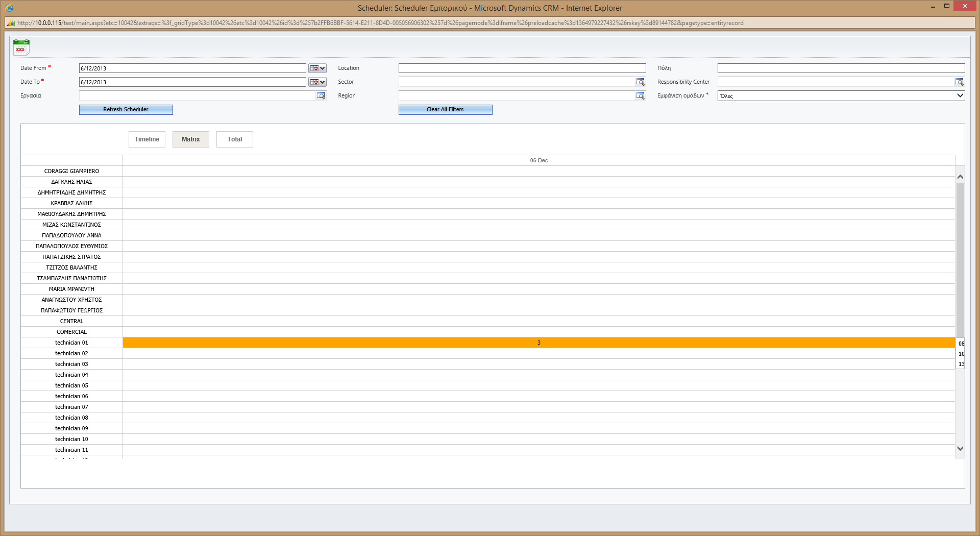Click the orange bar for technician 01

(x=539, y=343)
